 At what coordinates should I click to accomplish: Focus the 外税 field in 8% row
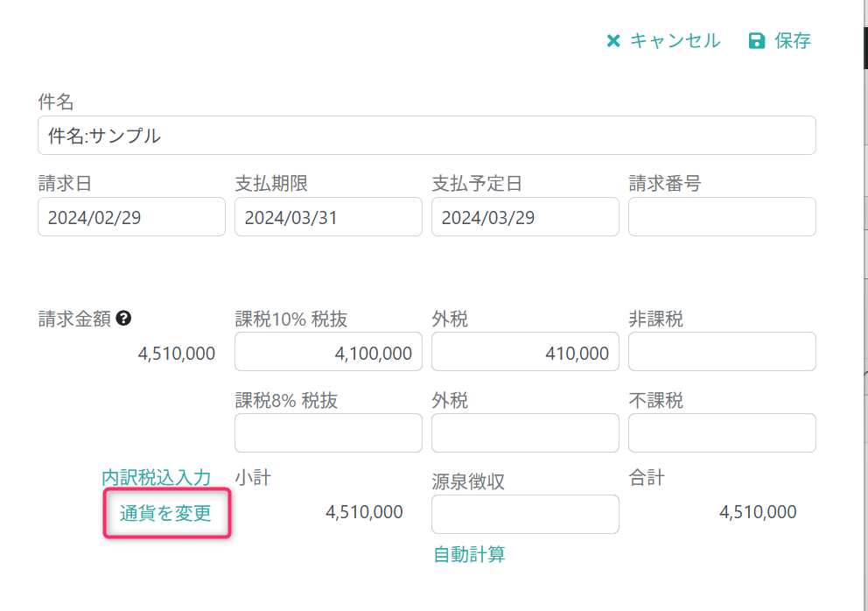pos(525,433)
